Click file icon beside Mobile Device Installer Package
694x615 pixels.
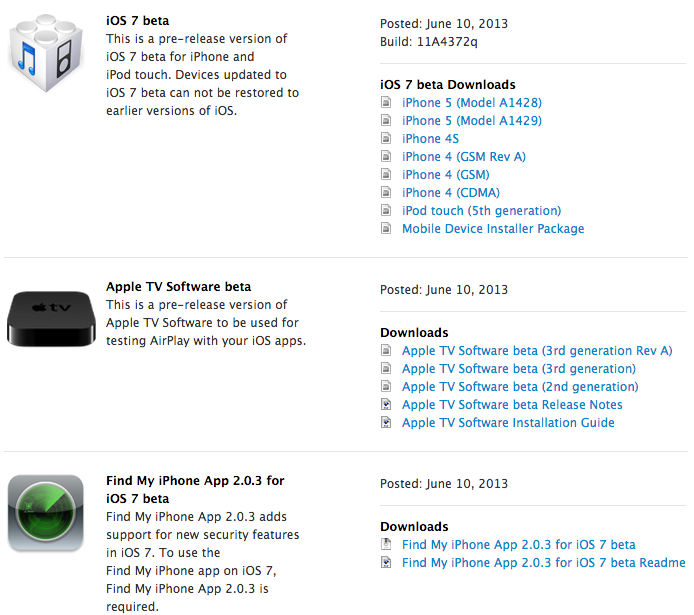[x=387, y=229]
